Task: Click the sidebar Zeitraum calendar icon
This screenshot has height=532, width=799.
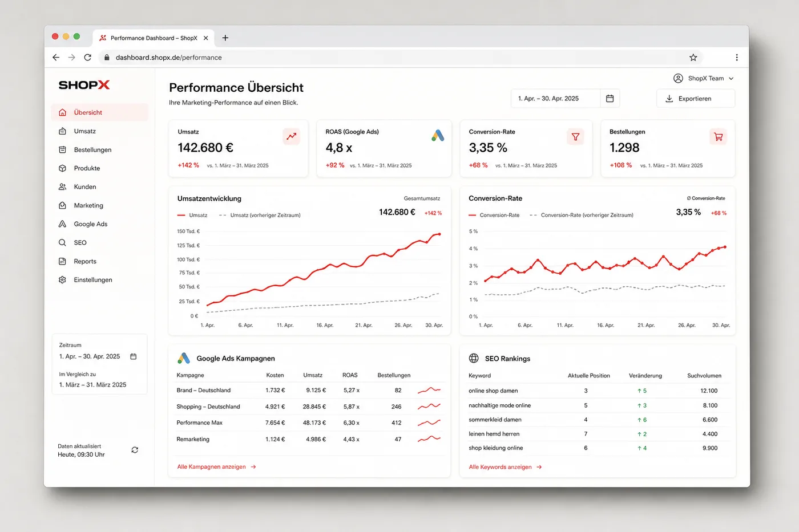Action: point(134,356)
